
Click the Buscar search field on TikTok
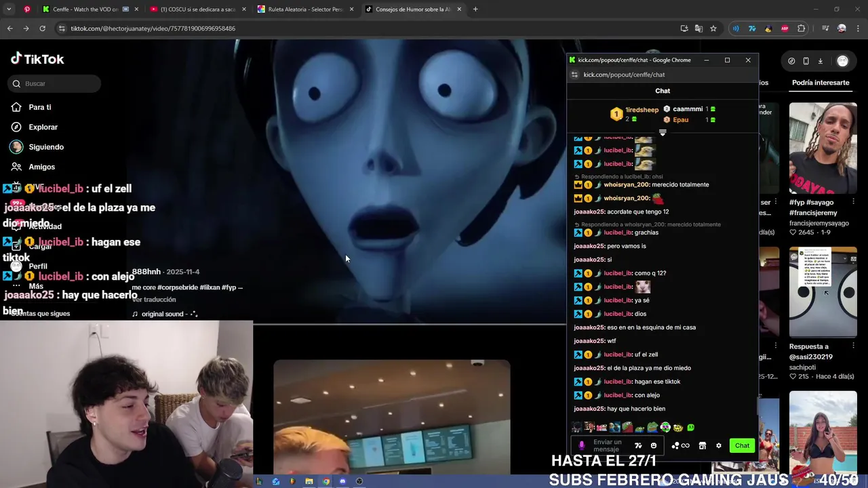[x=55, y=83]
